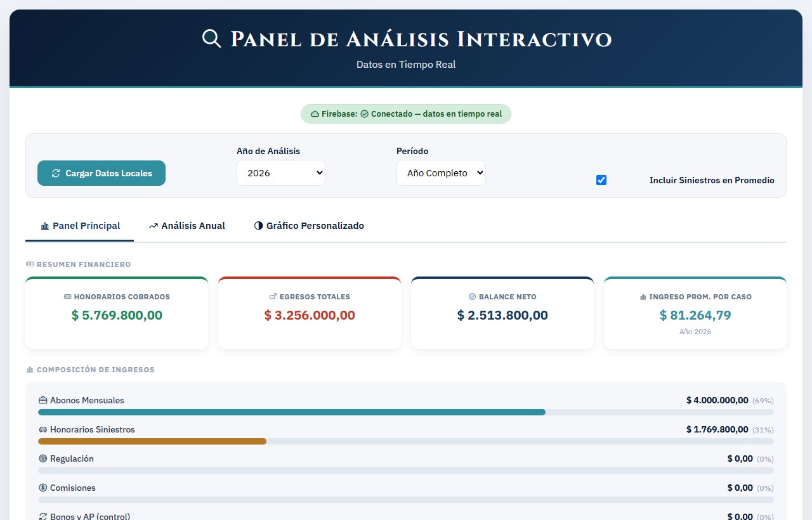
Task: Click the average income value $ 81.264,79
Action: click(x=695, y=315)
